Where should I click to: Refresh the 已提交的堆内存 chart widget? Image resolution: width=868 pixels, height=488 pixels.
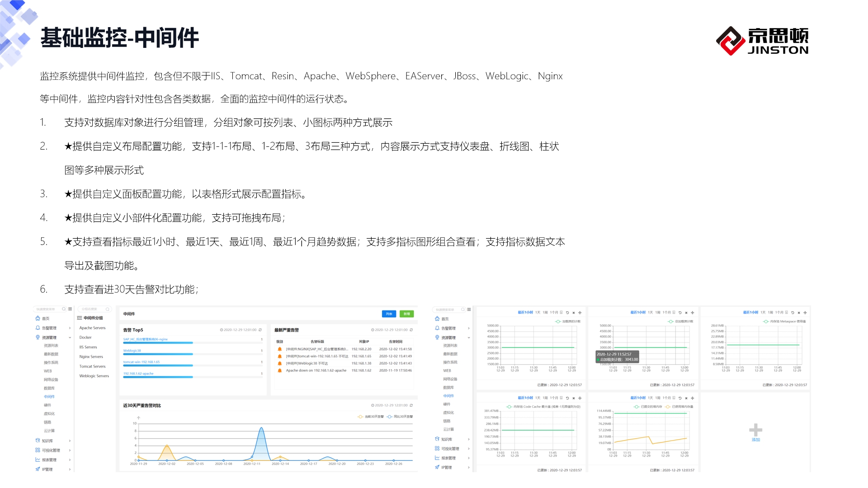click(x=680, y=398)
